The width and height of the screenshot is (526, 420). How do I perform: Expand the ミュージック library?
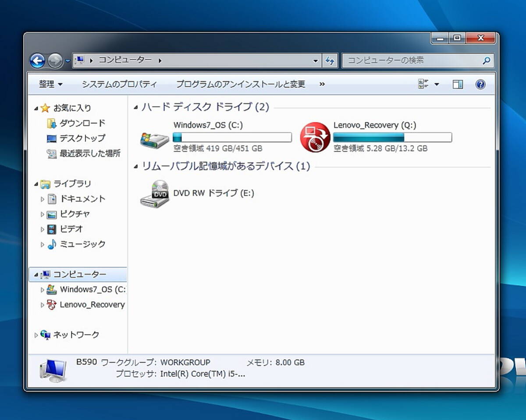(x=43, y=245)
